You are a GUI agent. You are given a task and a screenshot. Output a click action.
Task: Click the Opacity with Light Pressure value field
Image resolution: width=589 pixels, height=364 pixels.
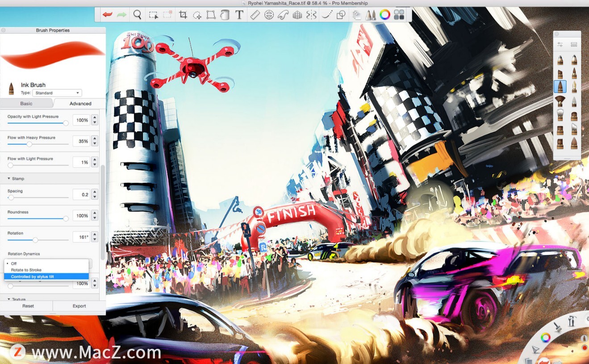[81, 120]
